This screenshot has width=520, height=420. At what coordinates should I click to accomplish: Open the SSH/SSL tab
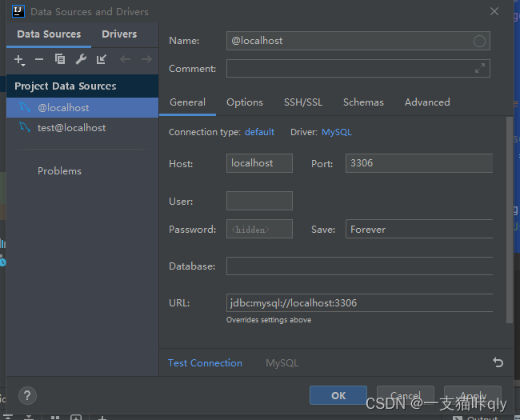(x=303, y=102)
